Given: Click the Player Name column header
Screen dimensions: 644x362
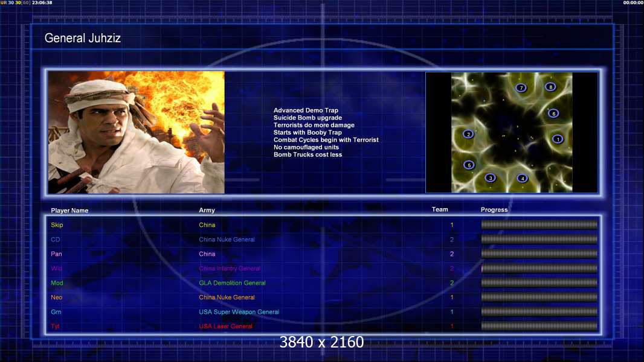Looking at the screenshot, I should (69, 211).
